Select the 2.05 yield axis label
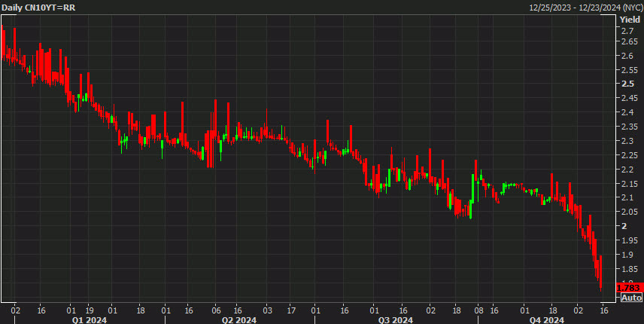Screen dimensions: 644x324 [x=630, y=212]
